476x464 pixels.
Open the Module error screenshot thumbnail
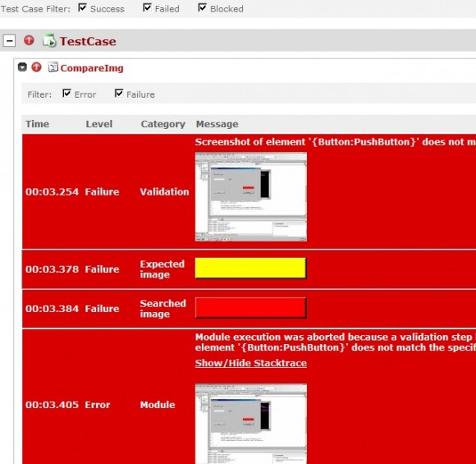[x=251, y=424]
